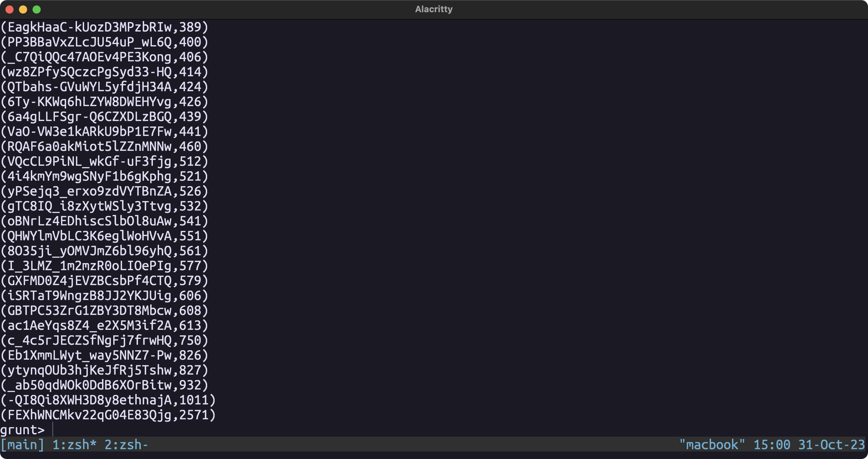Click the QHWYlmVbLC3K6eglWoHVvA,551 output line

(x=104, y=236)
